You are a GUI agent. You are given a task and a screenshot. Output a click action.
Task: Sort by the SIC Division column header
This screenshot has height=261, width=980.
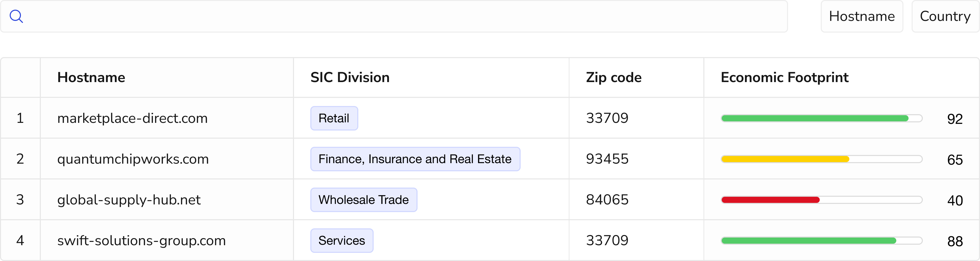coord(350,77)
